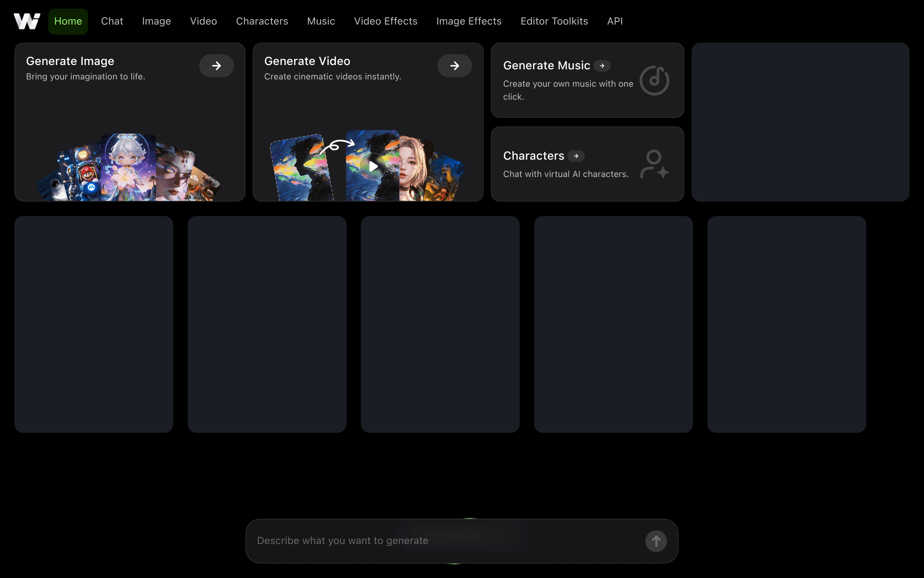Open Video Effects in the navigation
Viewport: 924px width, 578px height.
coord(385,21)
